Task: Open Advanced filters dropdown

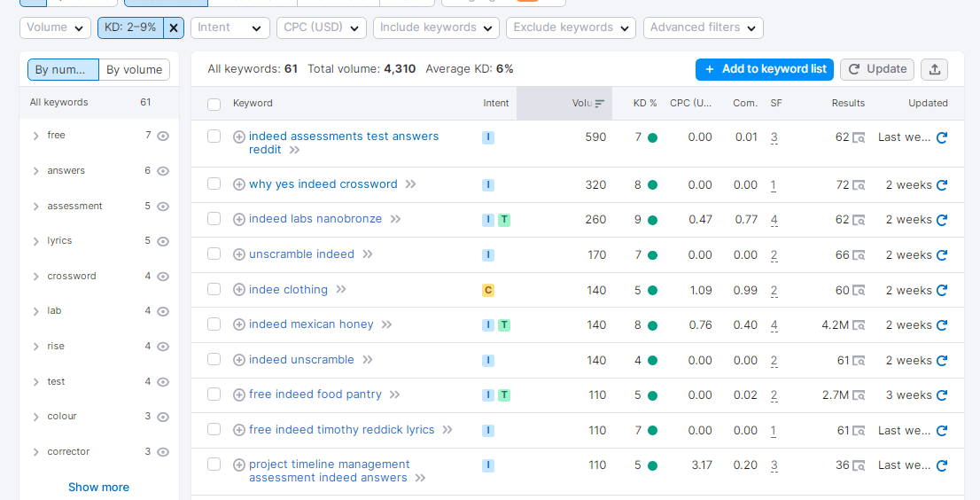Action: point(704,27)
